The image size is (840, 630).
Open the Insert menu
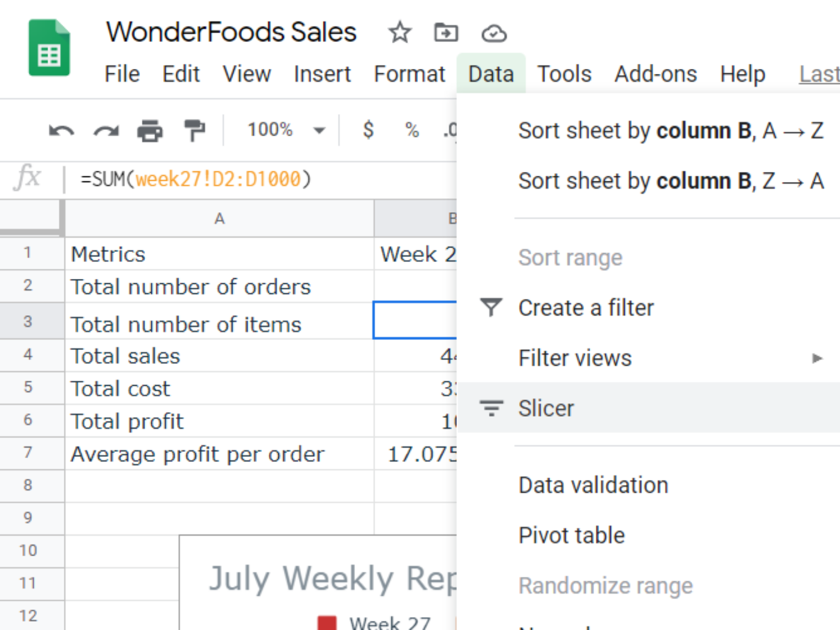pos(322,74)
